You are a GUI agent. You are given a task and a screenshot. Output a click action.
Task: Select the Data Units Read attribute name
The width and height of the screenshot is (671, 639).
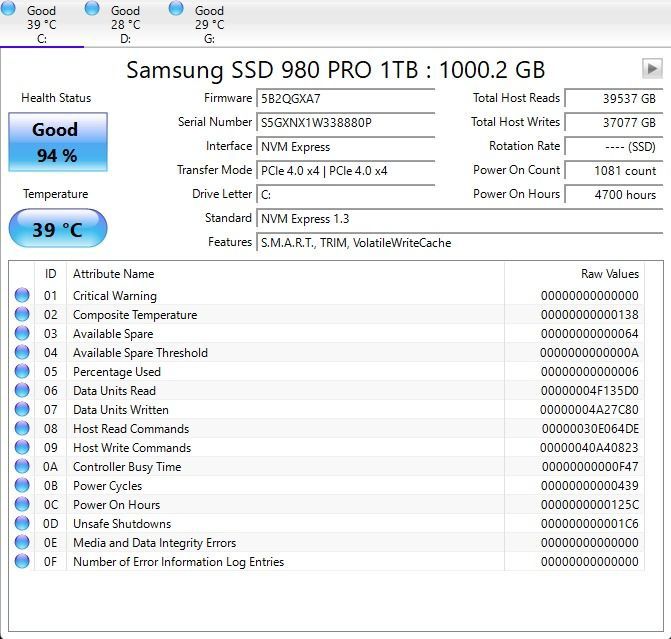pos(114,391)
